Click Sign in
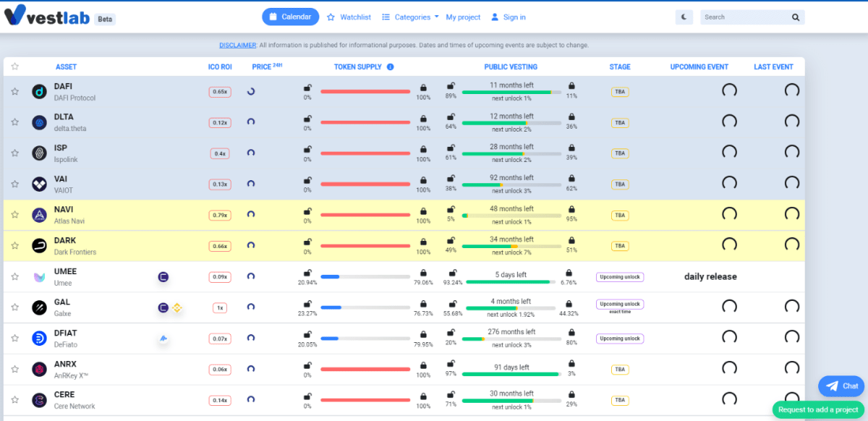The image size is (868, 421). (x=509, y=17)
